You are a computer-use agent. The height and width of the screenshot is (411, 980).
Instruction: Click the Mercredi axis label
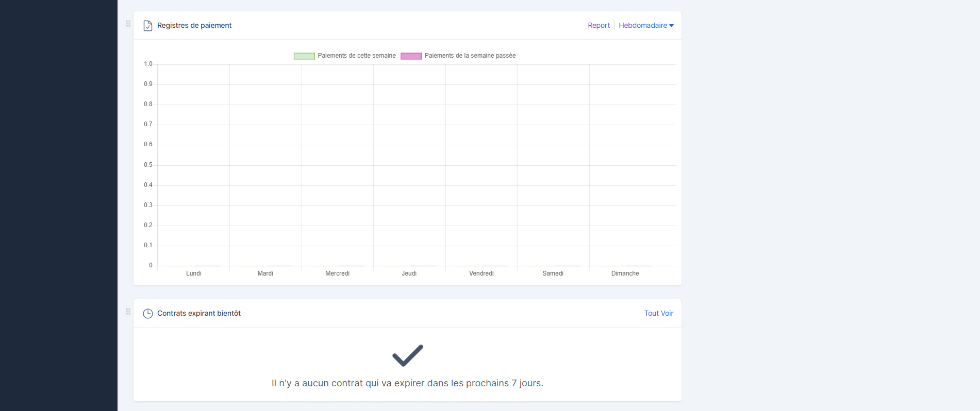(x=338, y=273)
